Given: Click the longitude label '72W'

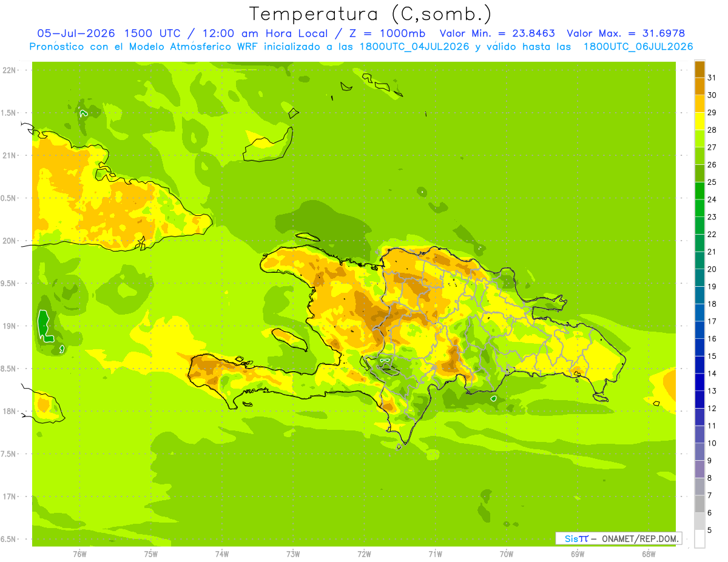Looking at the screenshot, I should coord(364,554).
